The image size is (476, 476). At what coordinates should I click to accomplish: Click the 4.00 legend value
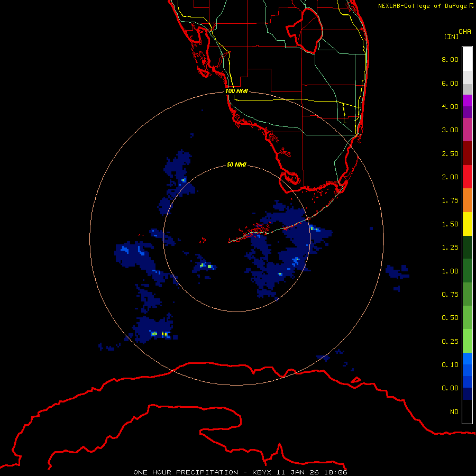pyautogui.click(x=450, y=106)
